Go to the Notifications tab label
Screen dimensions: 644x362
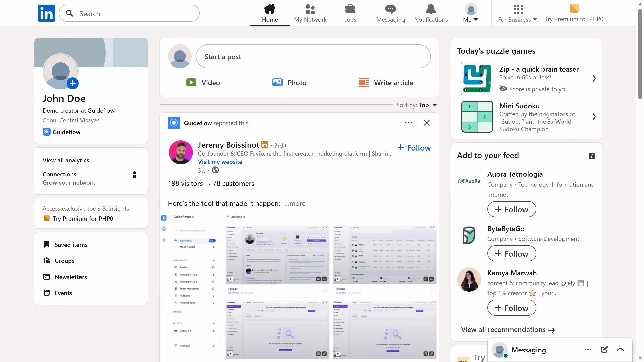pos(431,20)
